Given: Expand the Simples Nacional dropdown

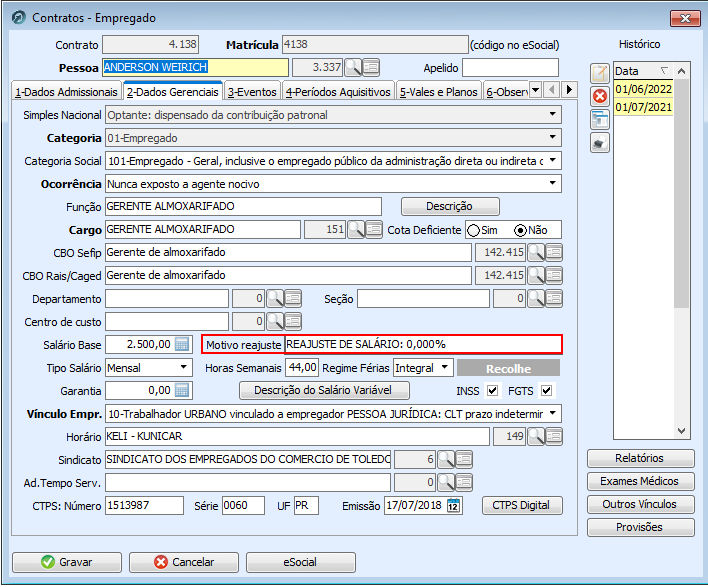Looking at the screenshot, I should tap(553, 114).
